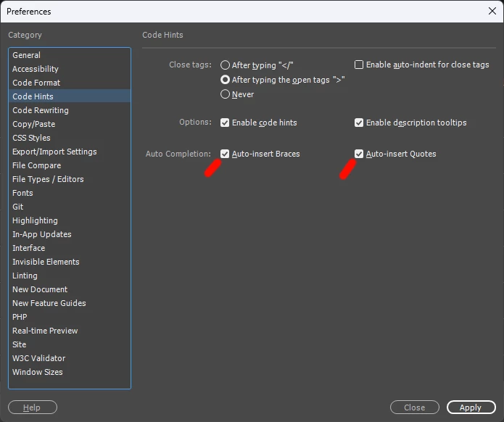Toggle Enable code hints checkbox
This screenshot has width=504, height=422.
click(x=225, y=123)
